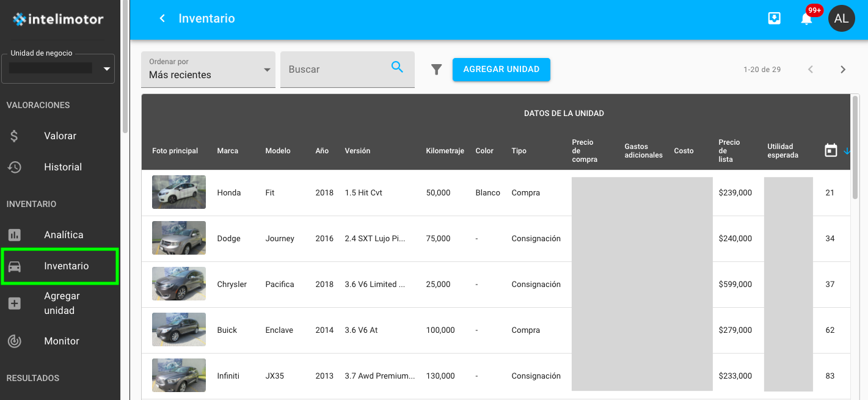Screen dimensions: 868x400
Task: Open the Infiniti JX35 photo thumbnail
Action: [x=179, y=376]
